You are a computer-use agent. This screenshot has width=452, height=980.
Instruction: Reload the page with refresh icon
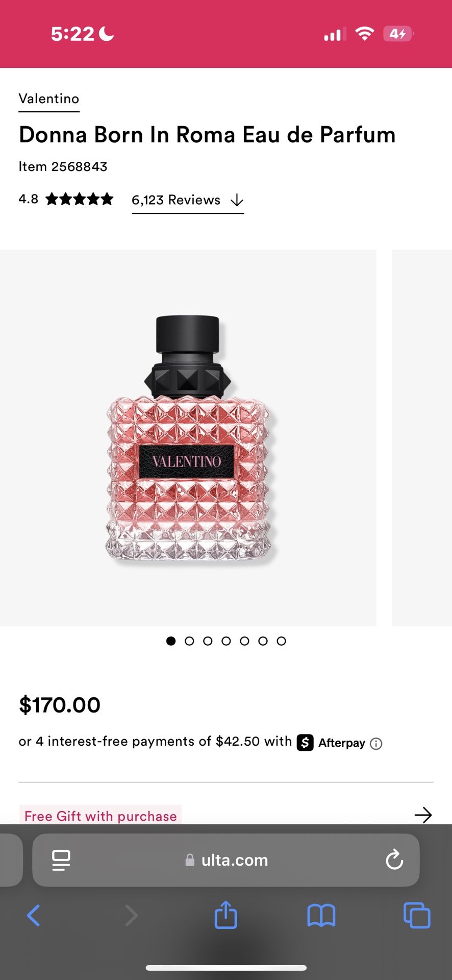[394, 860]
